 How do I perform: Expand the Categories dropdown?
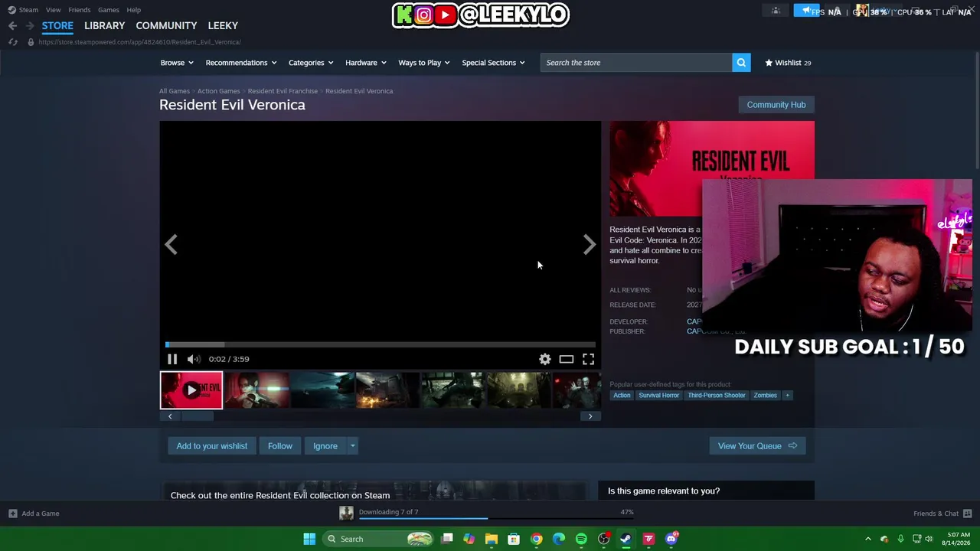coord(311,63)
